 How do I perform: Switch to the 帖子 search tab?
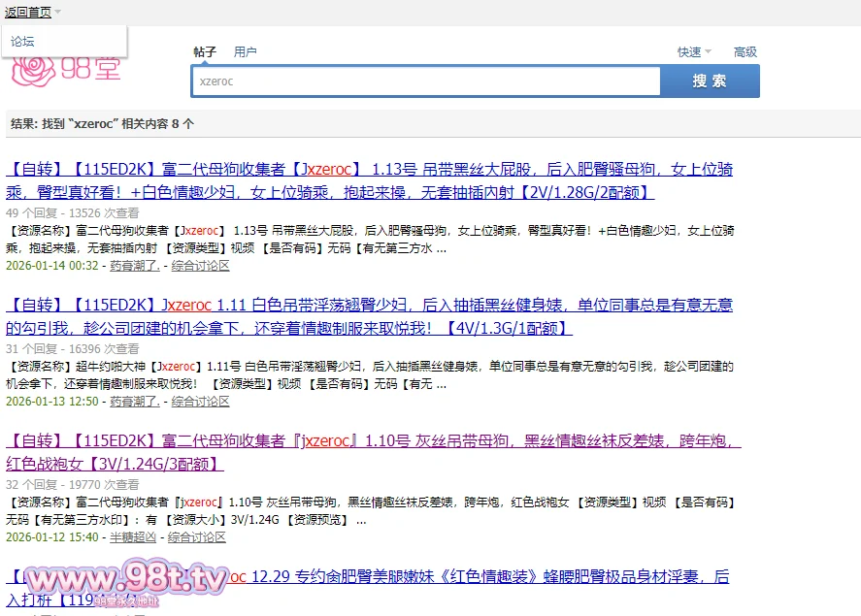click(205, 52)
